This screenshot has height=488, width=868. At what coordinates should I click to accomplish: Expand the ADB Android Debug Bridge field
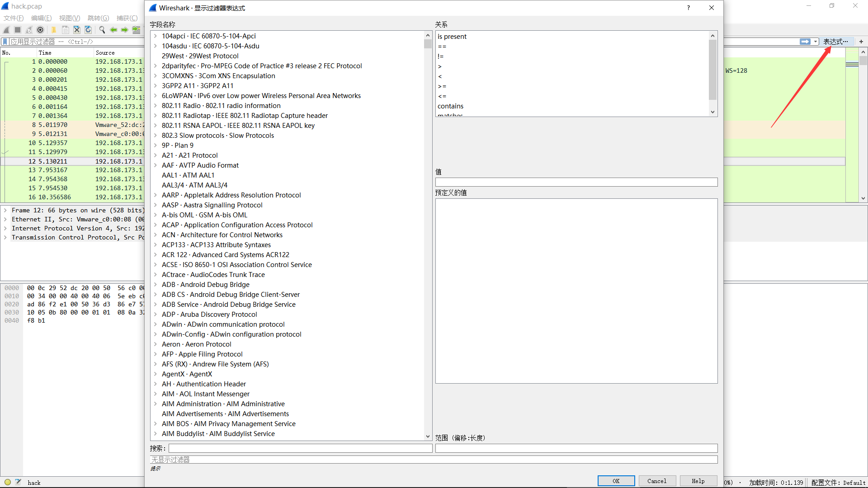pos(156,285)
